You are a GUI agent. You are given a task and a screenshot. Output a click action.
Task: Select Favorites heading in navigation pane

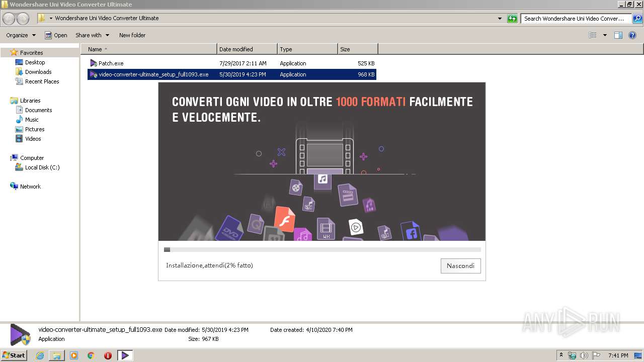(x=31, y=53)
